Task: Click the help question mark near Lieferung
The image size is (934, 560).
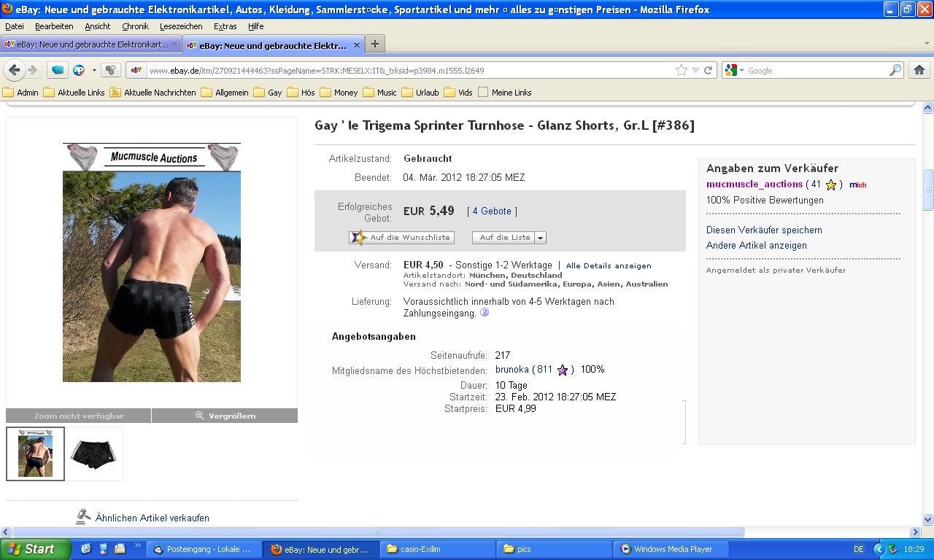Action: click(x=485, y=313)
